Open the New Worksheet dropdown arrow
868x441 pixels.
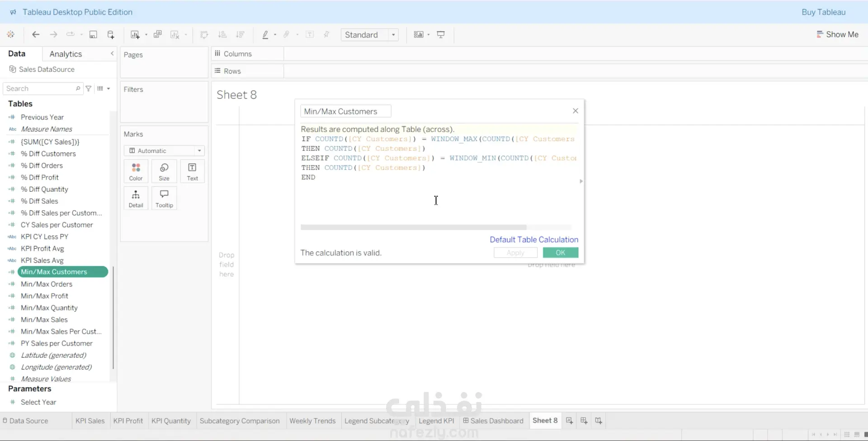point(146,35)
